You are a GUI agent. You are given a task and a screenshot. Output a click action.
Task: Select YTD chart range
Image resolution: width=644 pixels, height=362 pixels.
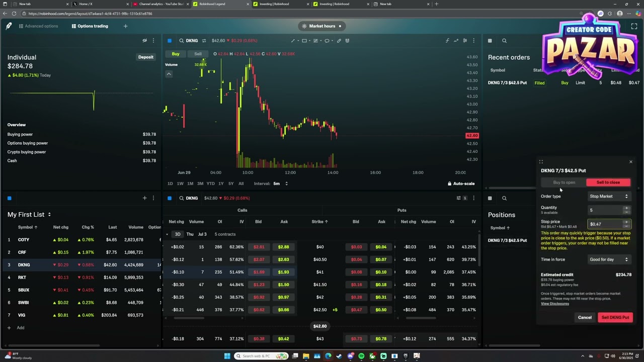click(210, 184)
